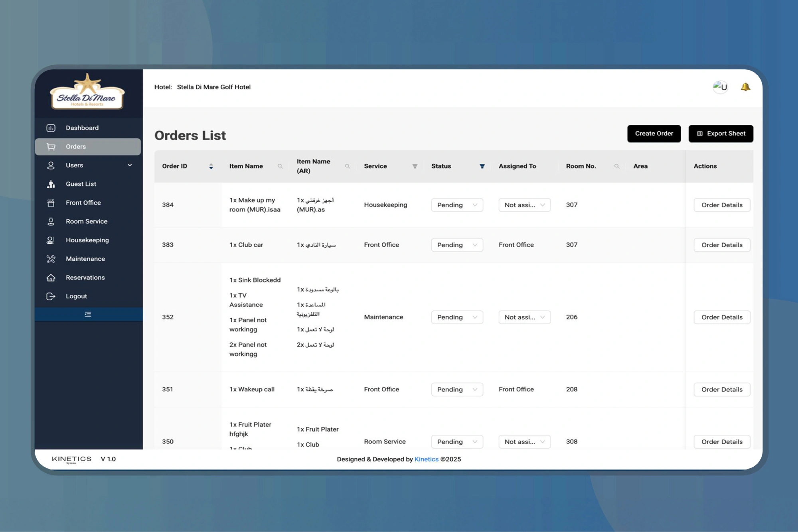The image size is (798, 532).
Task: Click the Create Order button
Action: pyautogui.click(x=654, y=134)
